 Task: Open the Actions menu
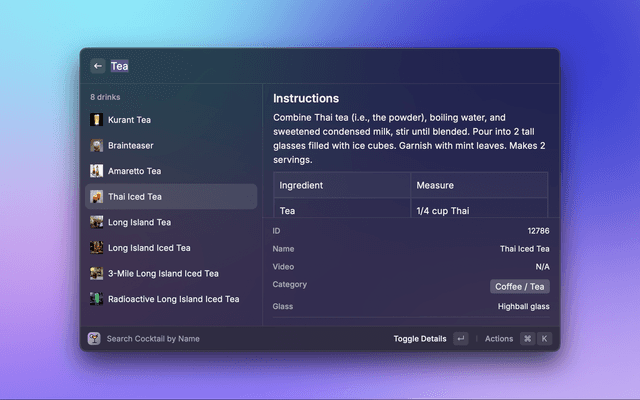pos(499,339)
